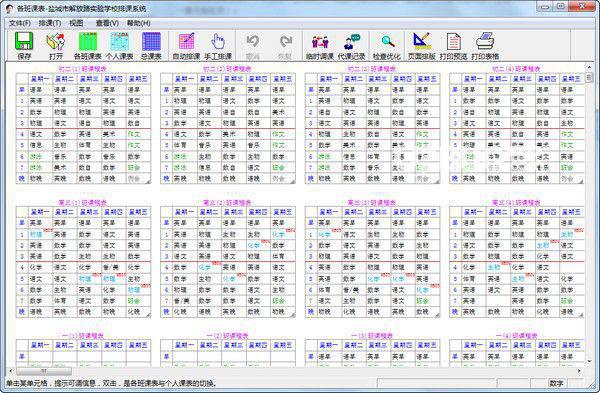Viewport: 600px width, 393px height.
Task: Open 打印预览 print preview icon
Action: 453,41
